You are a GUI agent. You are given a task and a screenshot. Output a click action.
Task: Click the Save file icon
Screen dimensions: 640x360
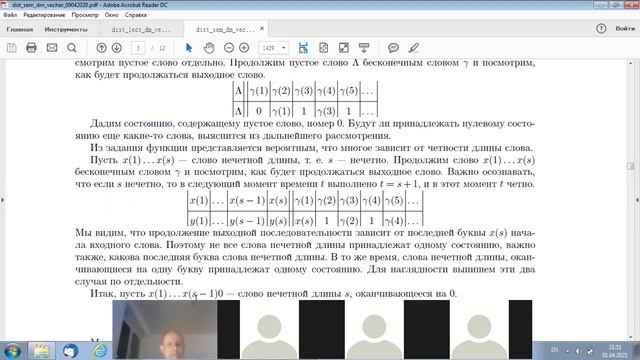[x=12, y=48]
